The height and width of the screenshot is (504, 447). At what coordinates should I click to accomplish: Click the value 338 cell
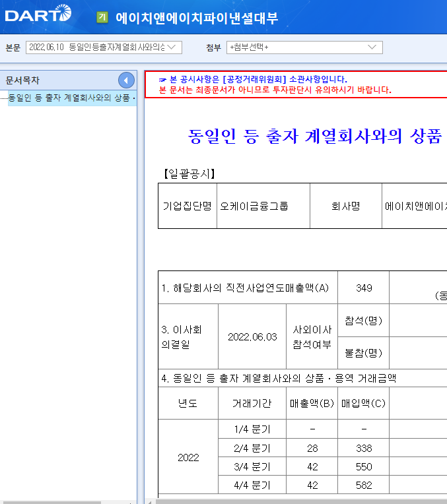[x=364, y=448]
